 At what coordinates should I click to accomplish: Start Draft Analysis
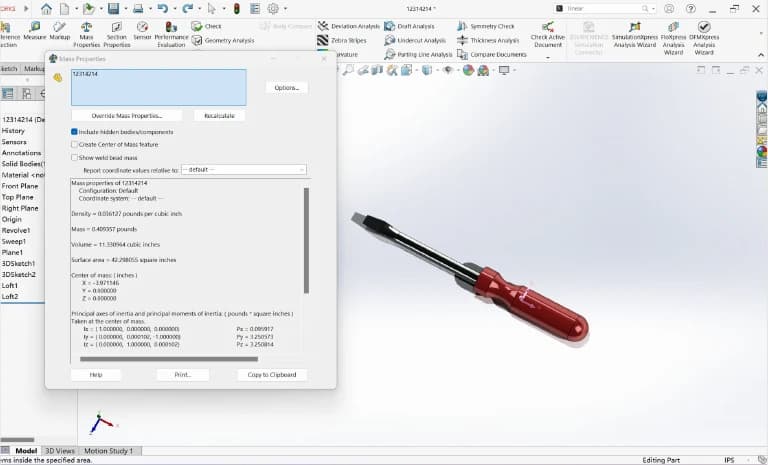(x=409, y=26)
